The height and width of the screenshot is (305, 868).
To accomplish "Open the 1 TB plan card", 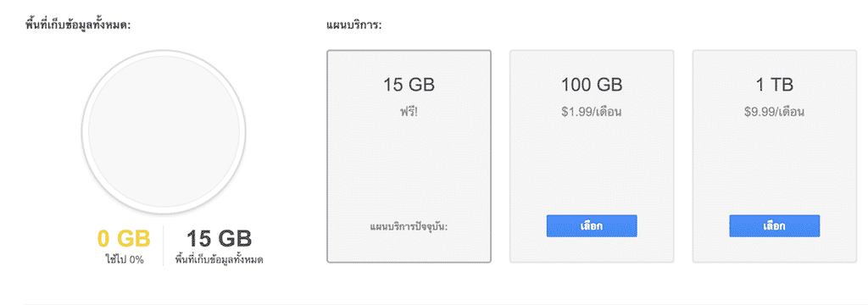I will [774, 156].
